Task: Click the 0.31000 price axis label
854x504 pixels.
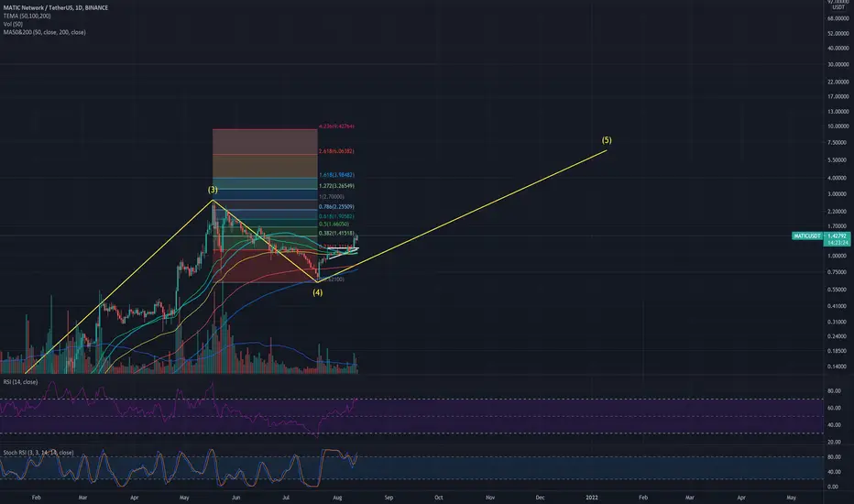Action: [x=838, y=322]
